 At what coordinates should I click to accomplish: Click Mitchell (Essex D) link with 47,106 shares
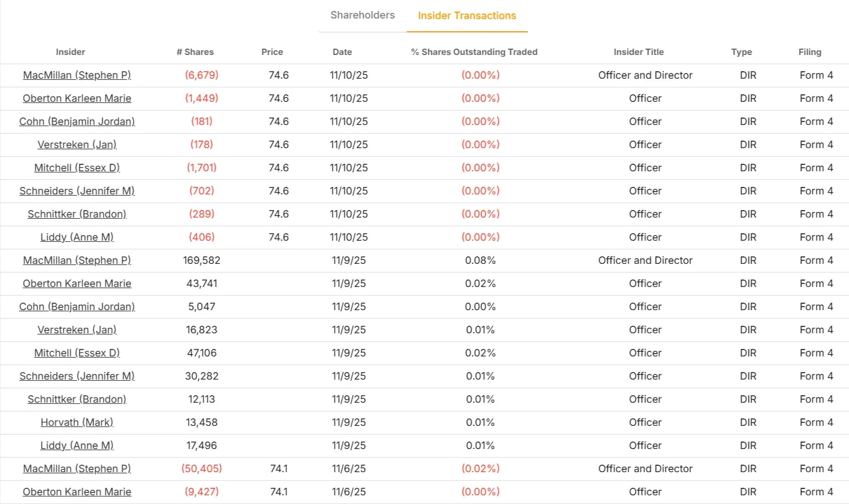(x=77, y=353)
